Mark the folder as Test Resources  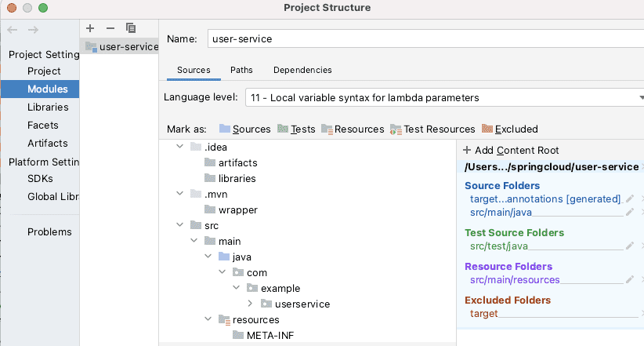tap(432, 129)
